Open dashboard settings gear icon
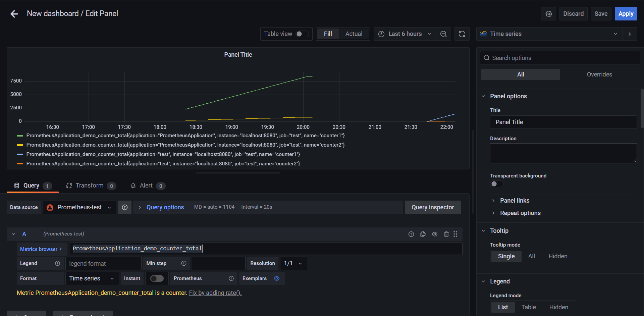The height and width of the screenshot is (316, 644). (x=549, y=14)
